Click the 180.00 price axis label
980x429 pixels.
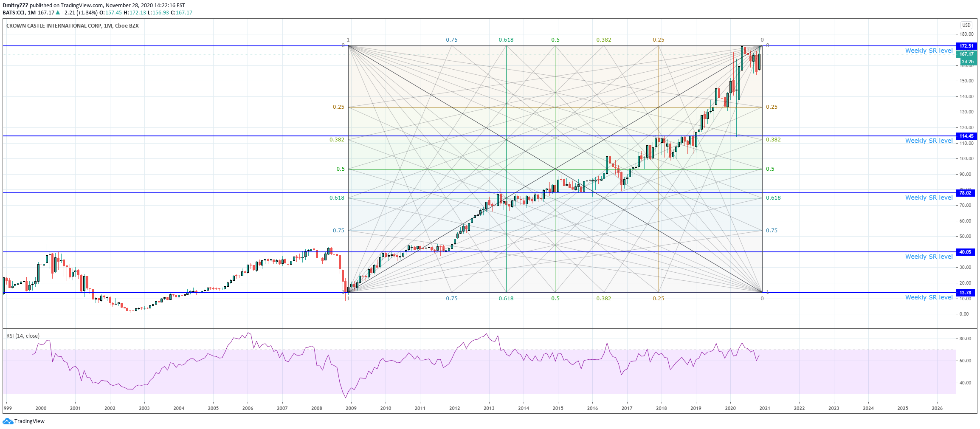[x=966, y=34]
